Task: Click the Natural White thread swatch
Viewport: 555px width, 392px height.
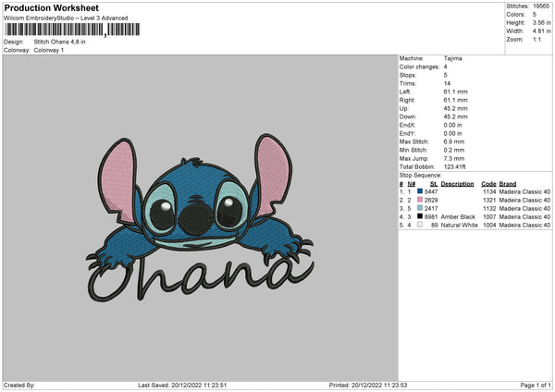Action: click(420, 225)
